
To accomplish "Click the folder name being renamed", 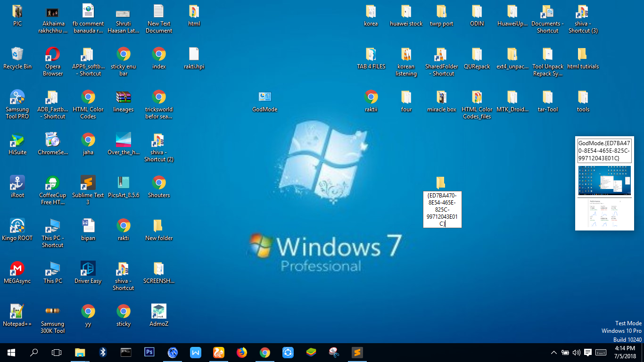I will pyautogui.click(x=442, y=209).
